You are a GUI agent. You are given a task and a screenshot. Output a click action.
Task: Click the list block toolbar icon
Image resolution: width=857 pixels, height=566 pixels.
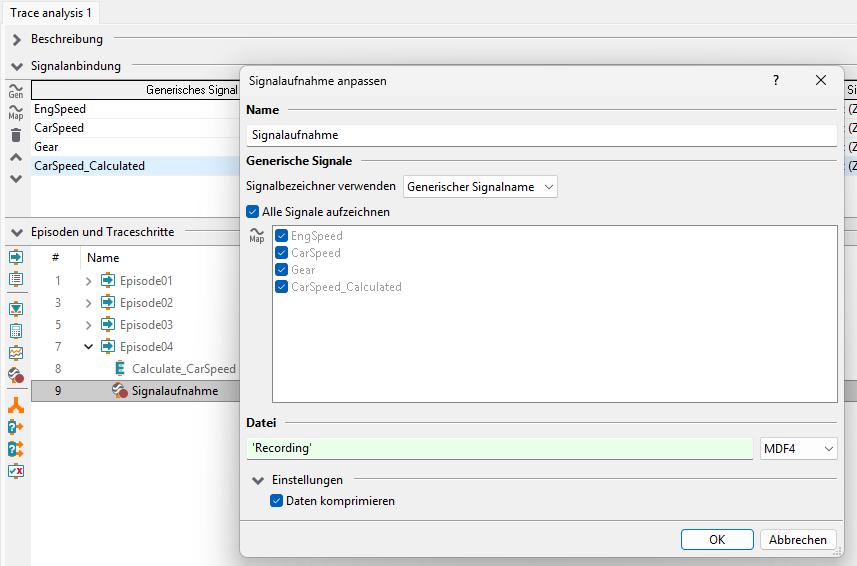16,279
